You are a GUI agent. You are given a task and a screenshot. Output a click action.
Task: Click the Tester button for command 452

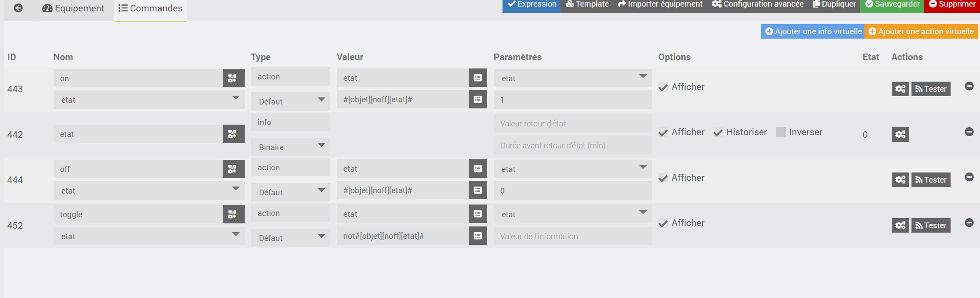tap(930, 226)
